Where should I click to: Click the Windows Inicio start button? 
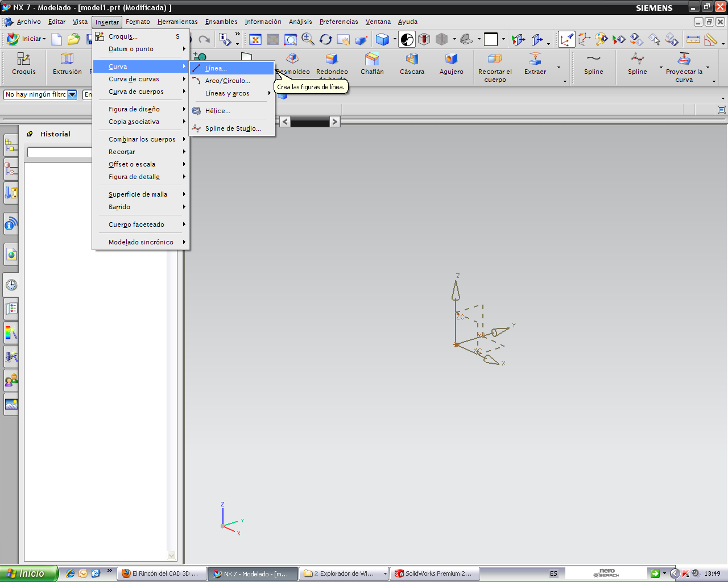coord(29,573)
